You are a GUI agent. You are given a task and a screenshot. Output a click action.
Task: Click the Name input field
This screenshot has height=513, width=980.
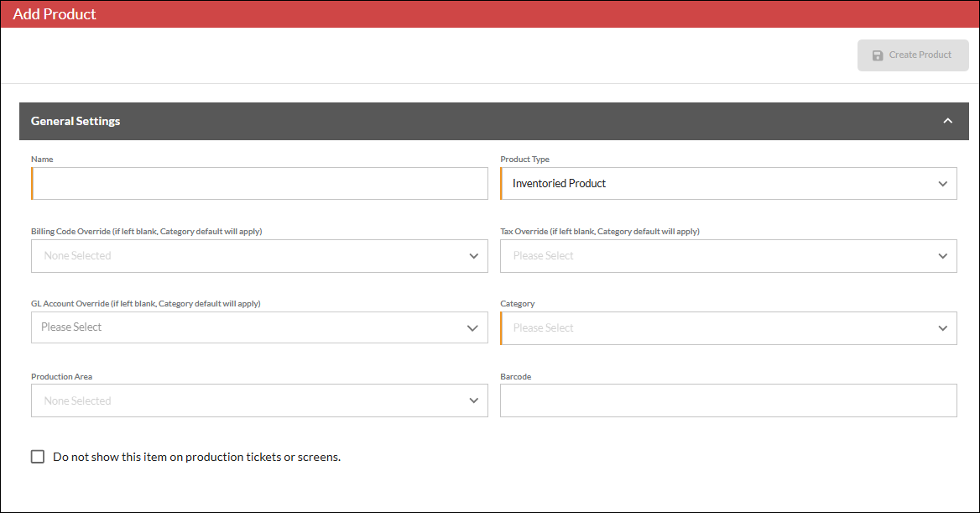point(259,183)
